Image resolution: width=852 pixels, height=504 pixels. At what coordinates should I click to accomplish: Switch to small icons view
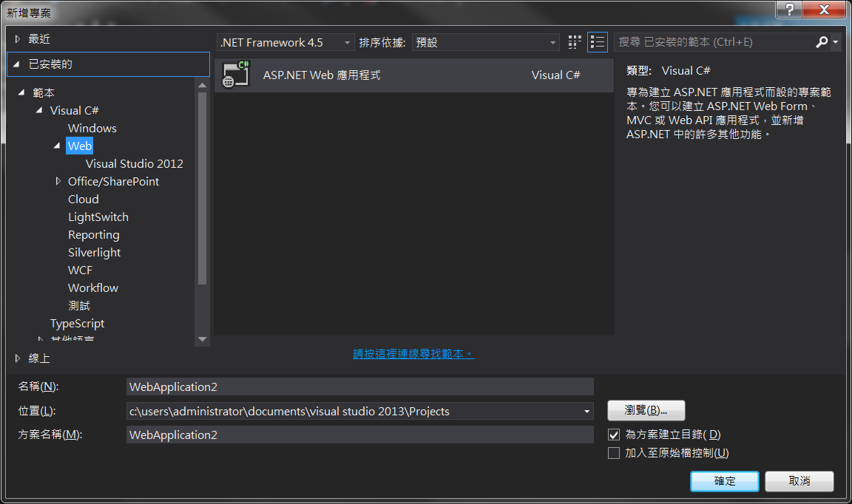click(x=575, y=42)
